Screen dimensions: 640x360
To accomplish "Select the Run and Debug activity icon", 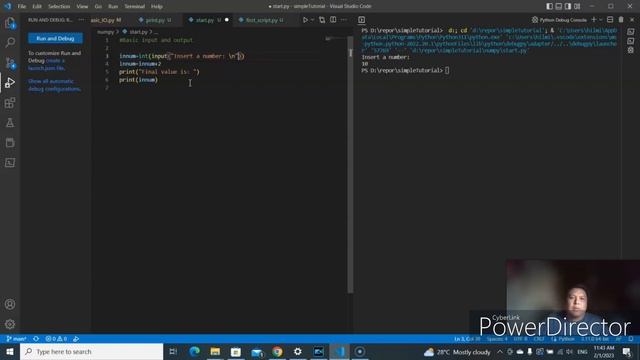I will click(10, 83).
